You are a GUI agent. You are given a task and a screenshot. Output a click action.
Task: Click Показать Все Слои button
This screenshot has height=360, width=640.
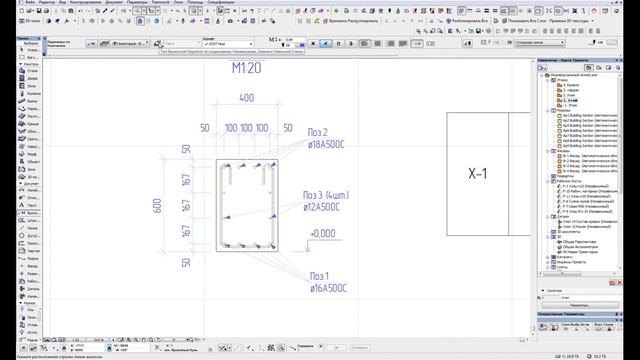tap(524, 21)
